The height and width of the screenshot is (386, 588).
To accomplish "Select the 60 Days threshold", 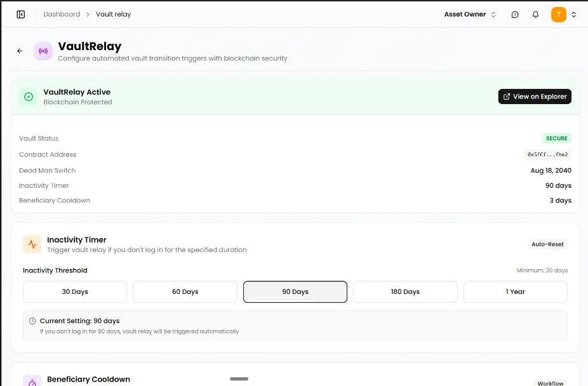I will pyautogui.click(x=185, y=291).
